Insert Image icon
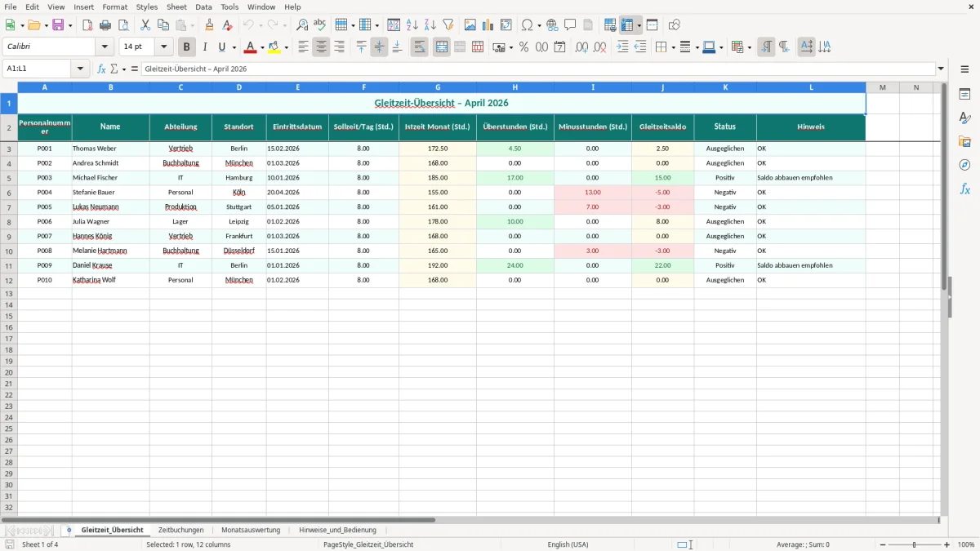Image resolution: width=980 pixels, height=551 pixels. [x=470, y=25]
